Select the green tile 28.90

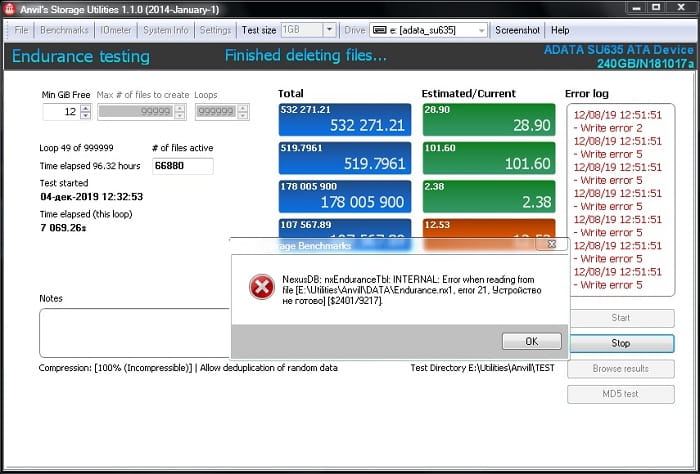click(x=489, y=120)
